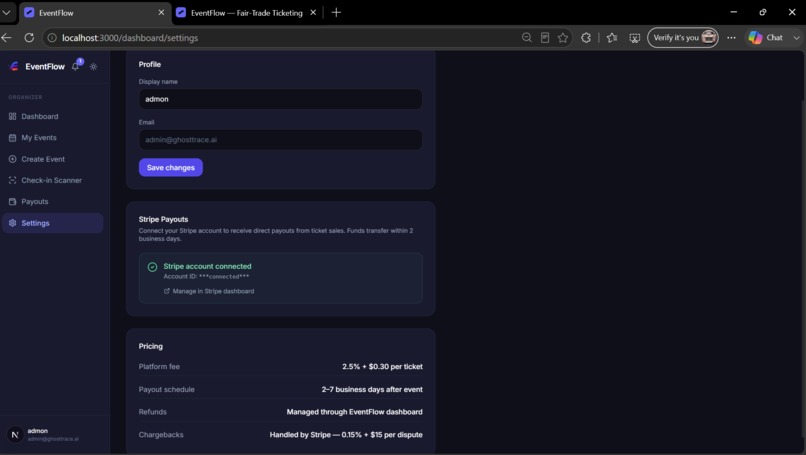Open browser extensions puzzle icon
This screenshot has width=806, height=455.
[x=586, y=38]
